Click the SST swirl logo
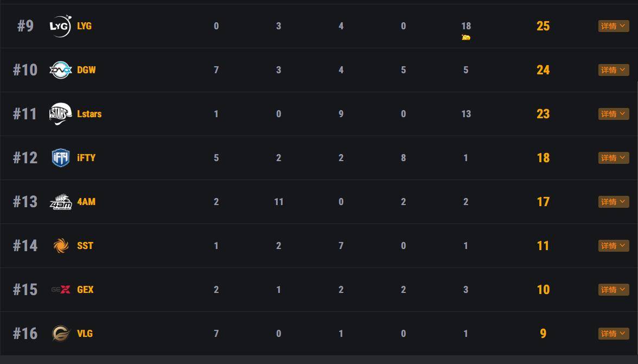Screen dimensions: 638x364 (61, 246)
